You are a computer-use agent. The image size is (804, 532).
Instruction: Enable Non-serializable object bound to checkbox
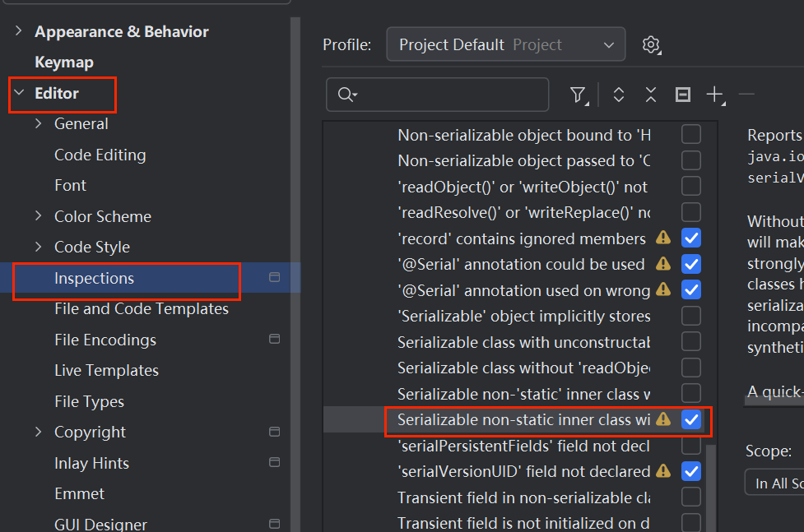[691, 134]
